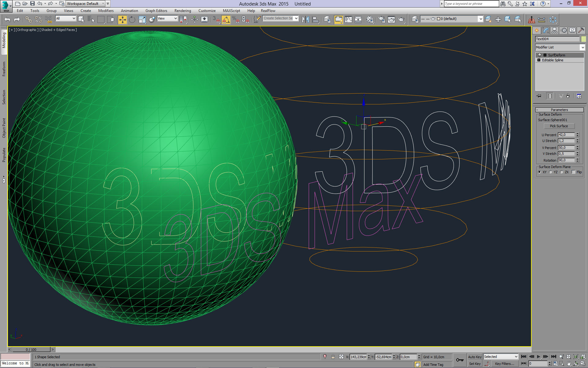Open the Hierarchy command panel tab
Image resolution: width=588 pixels, height=368 pixels.
pos(554,30)
